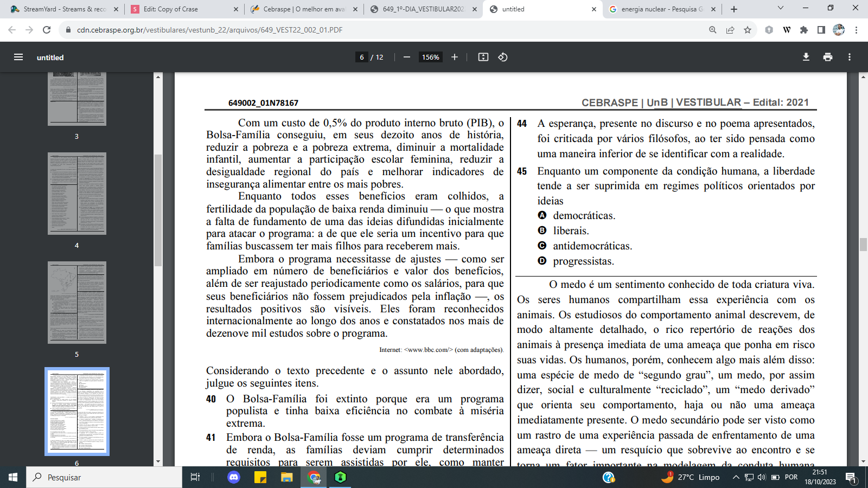This screenshot has height=488, width=868.
Task: Click the Pesquisar taskbar search box
Action: point(104,477)
